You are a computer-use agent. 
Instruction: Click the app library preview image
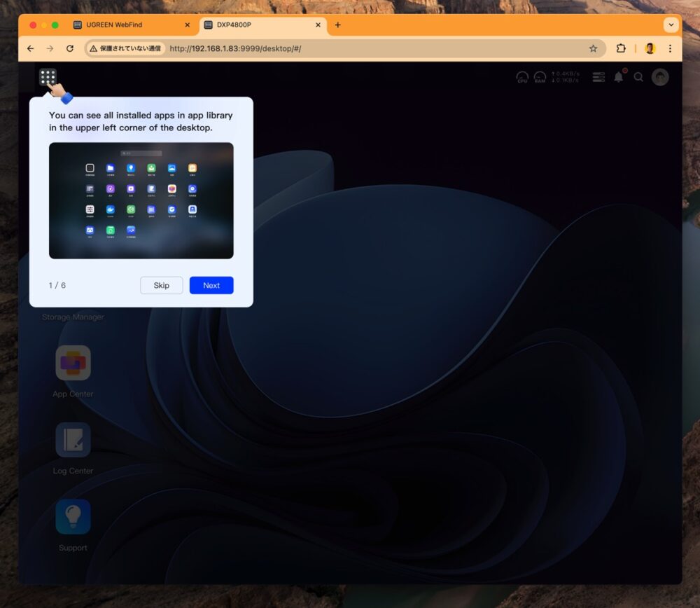141,200
